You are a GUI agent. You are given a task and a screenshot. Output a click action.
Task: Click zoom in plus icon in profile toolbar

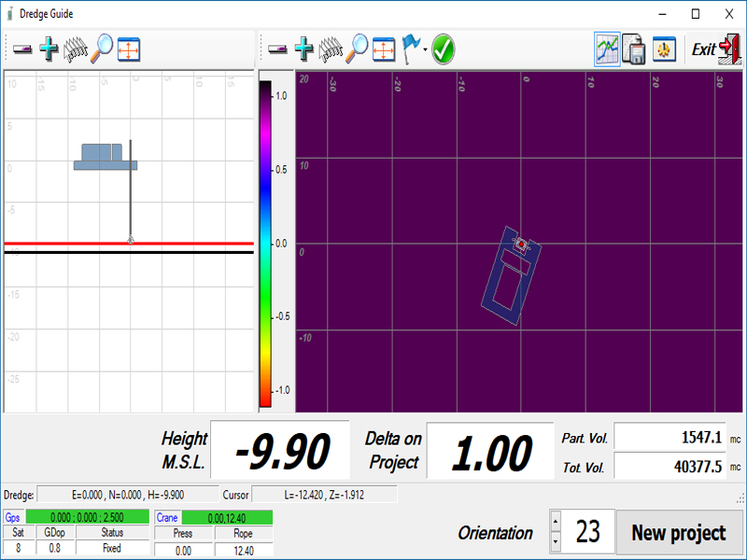pyautogui.click(x=49, y=49)
